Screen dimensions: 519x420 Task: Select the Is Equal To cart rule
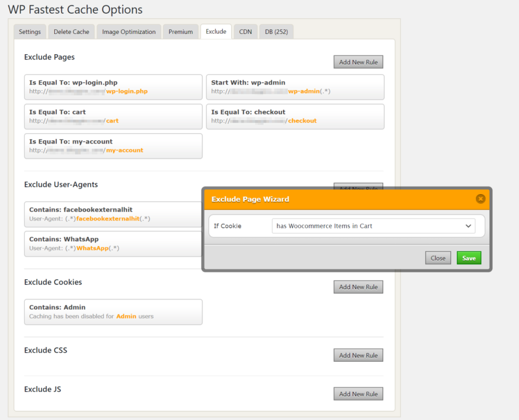[x=113, y=117]
